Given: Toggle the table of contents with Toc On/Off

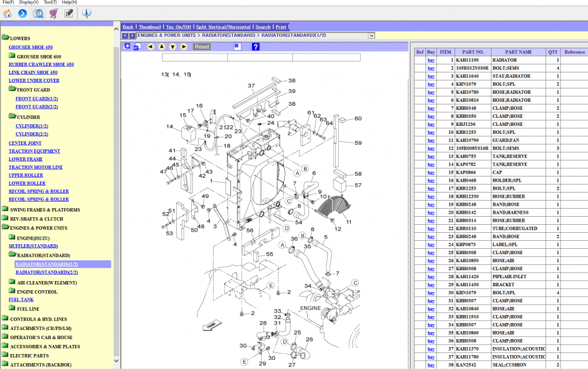Looking at the screenshot, I should coord(179,26).
